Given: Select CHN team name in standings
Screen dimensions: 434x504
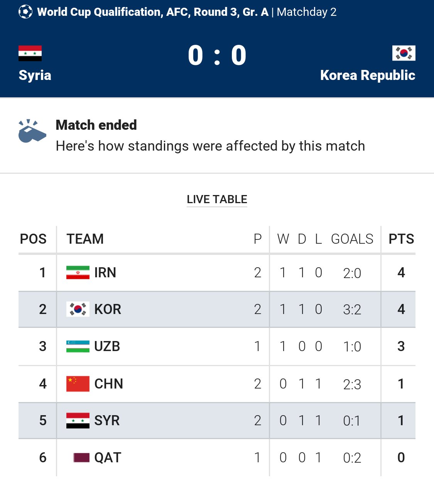Looking at the screenshot, I should (x=109, y=384).
